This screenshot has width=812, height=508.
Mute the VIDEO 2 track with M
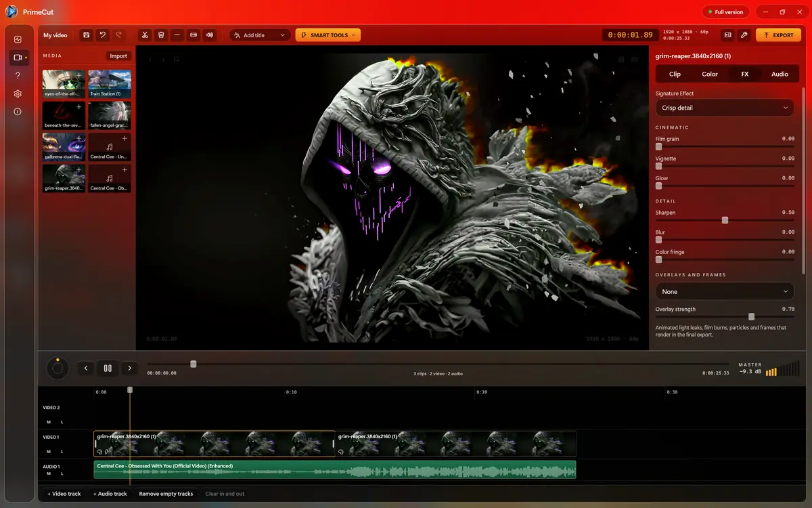(49, 422)
